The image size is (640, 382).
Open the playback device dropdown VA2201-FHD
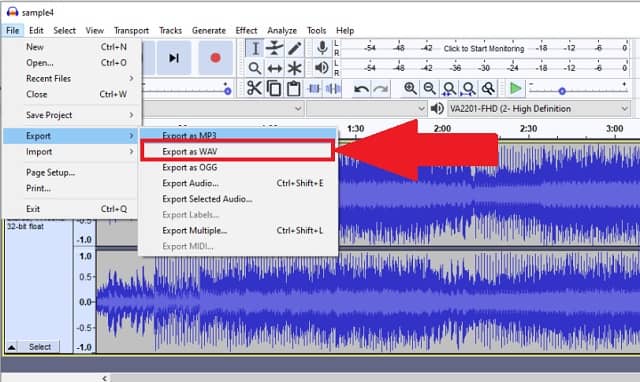539,109
